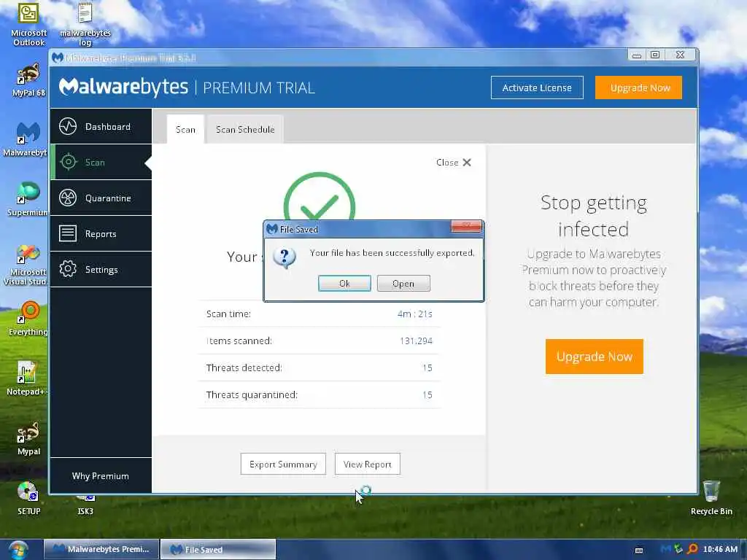
Task: Open the SETUP disc icon
Action: point(28,498)
